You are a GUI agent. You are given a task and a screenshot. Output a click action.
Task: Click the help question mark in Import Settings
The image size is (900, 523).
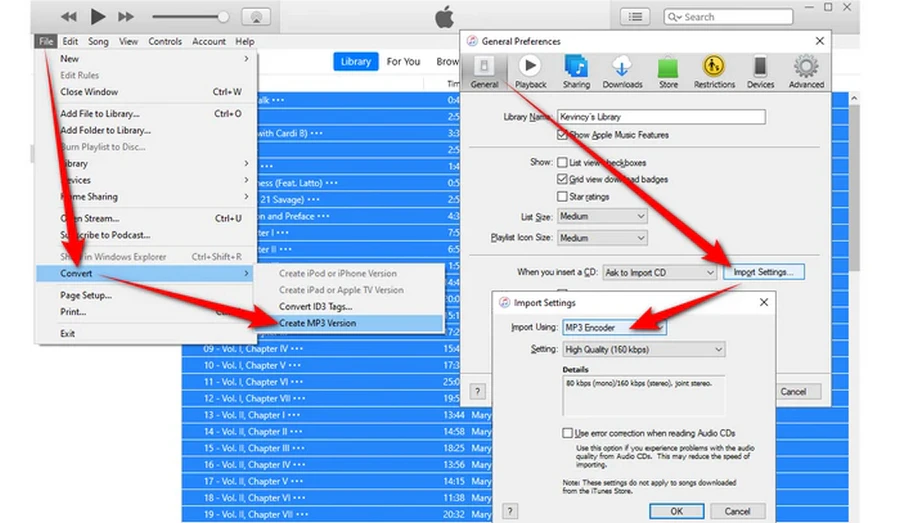510,510
